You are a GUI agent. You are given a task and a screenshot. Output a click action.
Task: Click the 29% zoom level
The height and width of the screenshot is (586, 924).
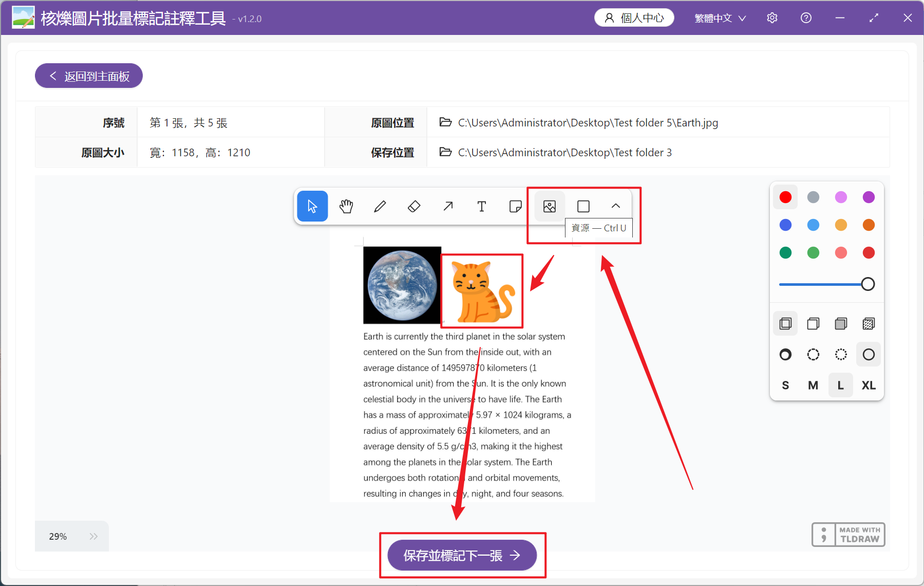(58, 536)
